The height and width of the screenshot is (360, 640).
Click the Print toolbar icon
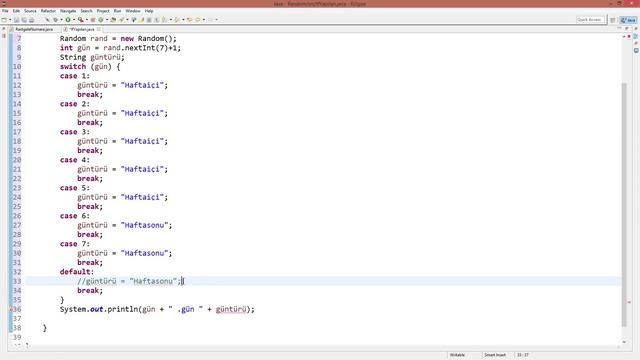[x=31, y=20]
